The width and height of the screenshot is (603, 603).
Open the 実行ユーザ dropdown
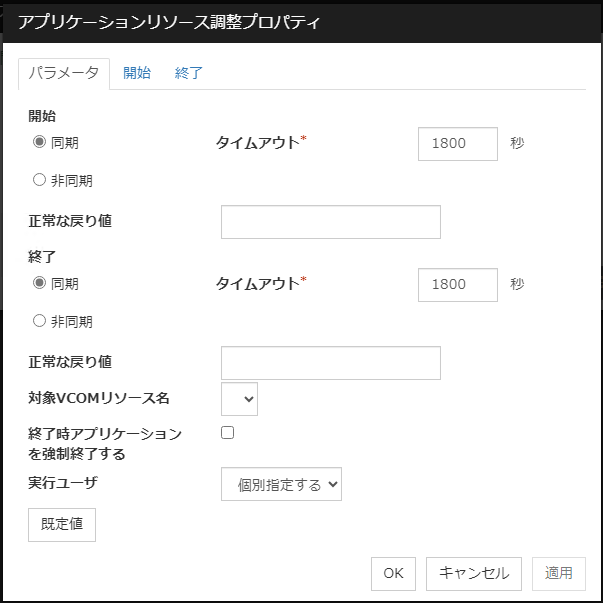[x=281, y=484]
